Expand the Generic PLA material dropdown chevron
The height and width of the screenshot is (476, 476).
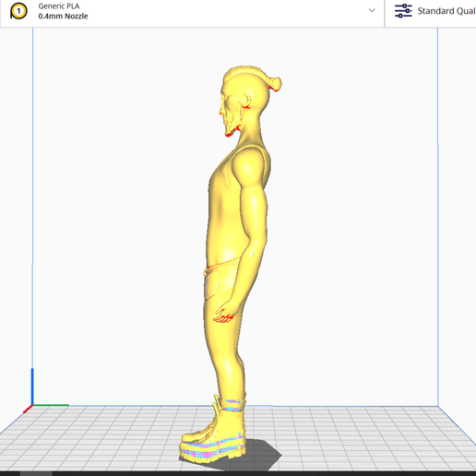[x=372, y=11]
